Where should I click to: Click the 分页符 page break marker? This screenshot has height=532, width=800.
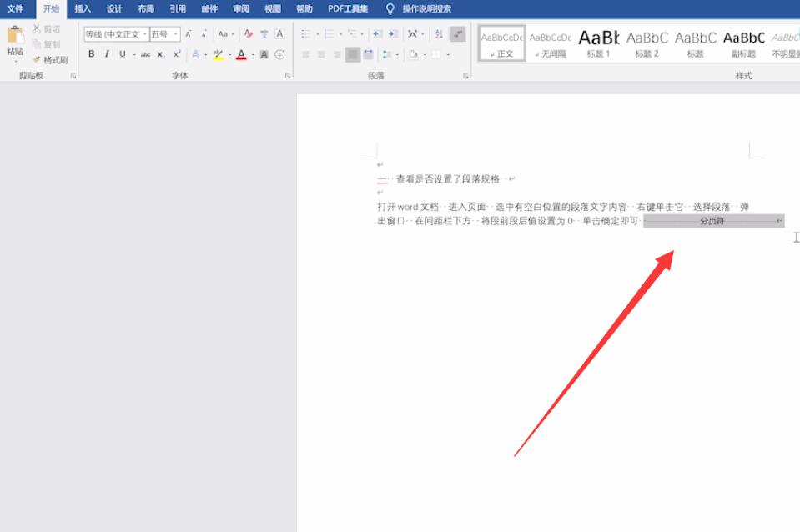712,221
